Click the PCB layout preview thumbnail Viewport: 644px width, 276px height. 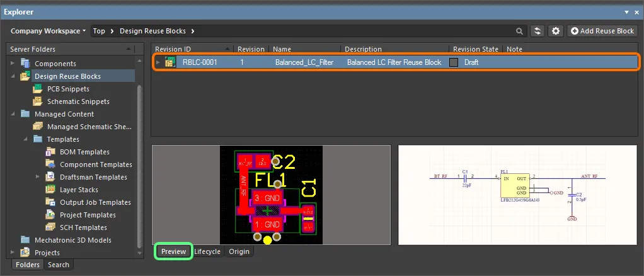tap(271, 195)
